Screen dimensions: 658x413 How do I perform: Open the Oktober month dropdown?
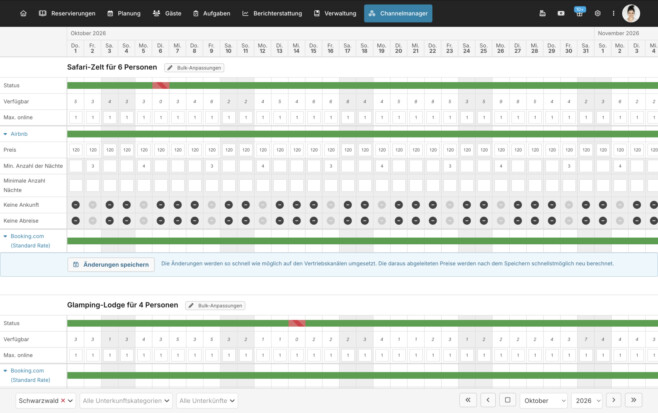pos(544,400)
